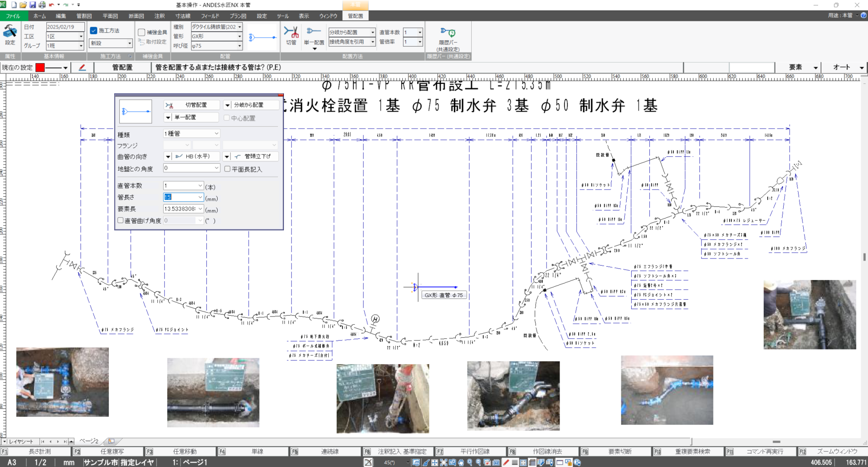Image resolution: width=868 pixels, height=467 pixels.
Task: Select the 切管 pipe cutting scissors tool
Action: tap(291, 36)
